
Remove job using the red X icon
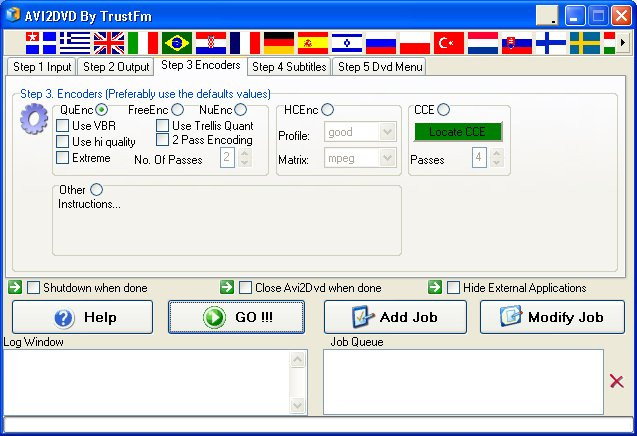617,381
